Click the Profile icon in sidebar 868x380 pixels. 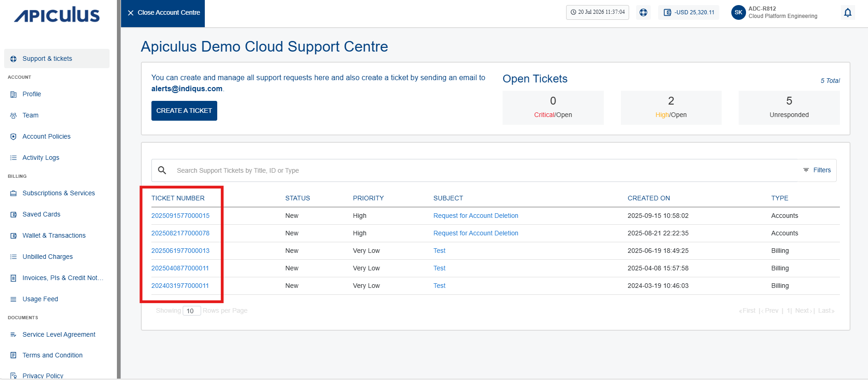click(13, 94)
